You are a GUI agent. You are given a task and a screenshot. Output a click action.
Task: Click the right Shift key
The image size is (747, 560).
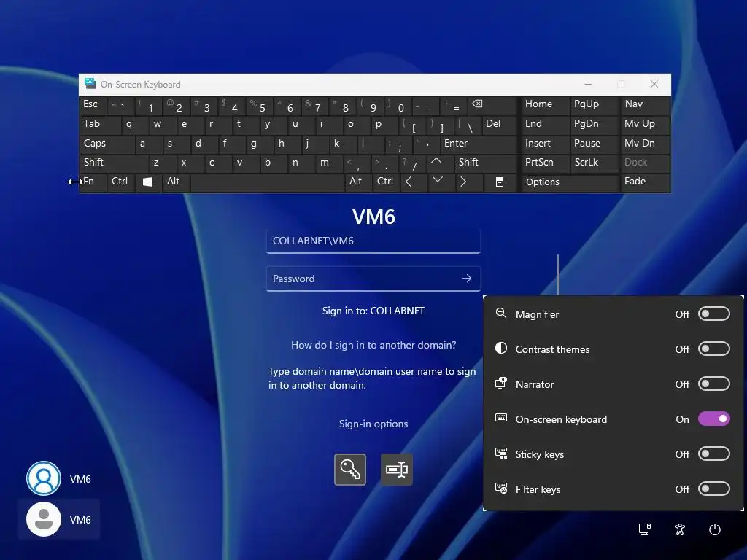486,163
